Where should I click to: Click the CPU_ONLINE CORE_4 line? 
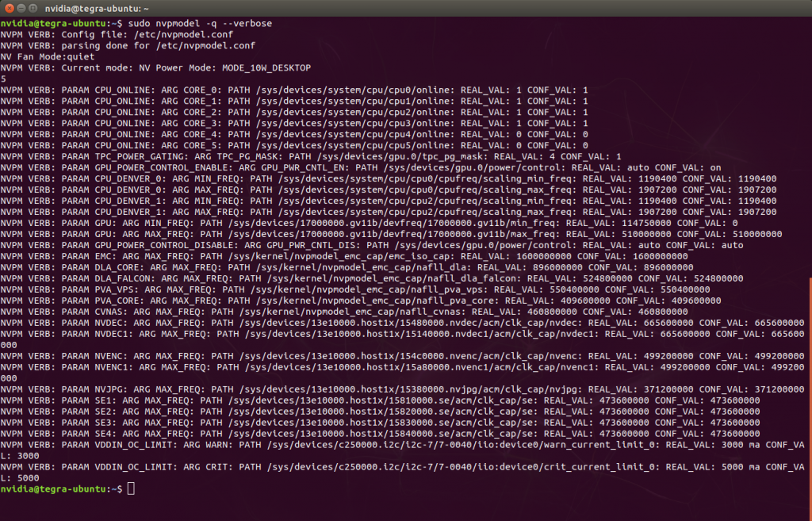(294, 135)
